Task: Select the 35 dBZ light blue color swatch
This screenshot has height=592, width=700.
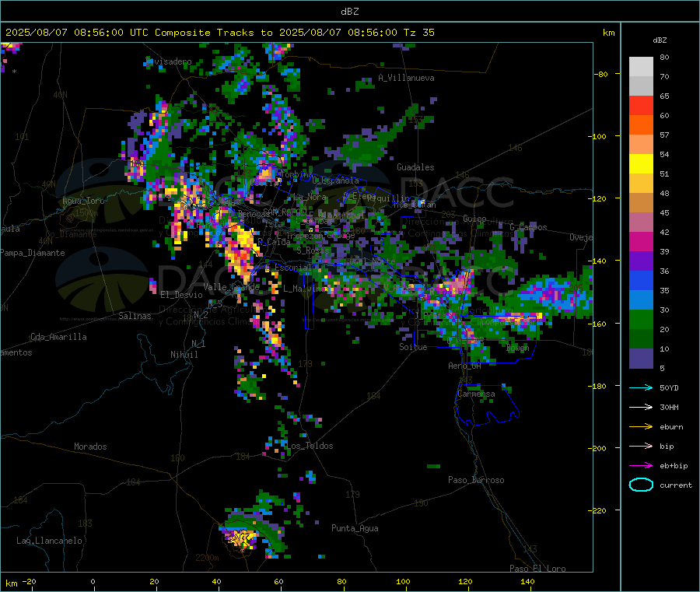Action: point(641,300)
